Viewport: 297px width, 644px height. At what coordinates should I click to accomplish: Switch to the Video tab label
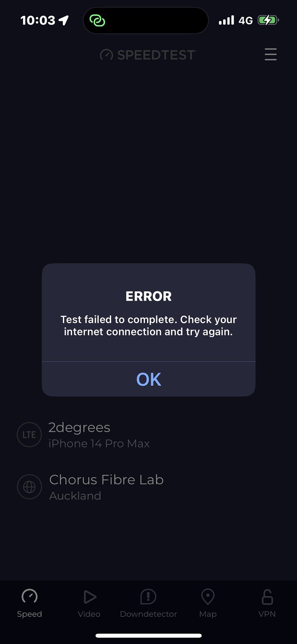pyautogui.click(x=89, y=614)
